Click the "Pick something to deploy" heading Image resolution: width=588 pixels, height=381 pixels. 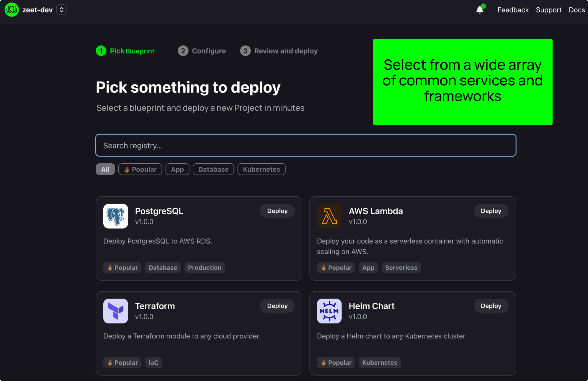click(188, 87)
